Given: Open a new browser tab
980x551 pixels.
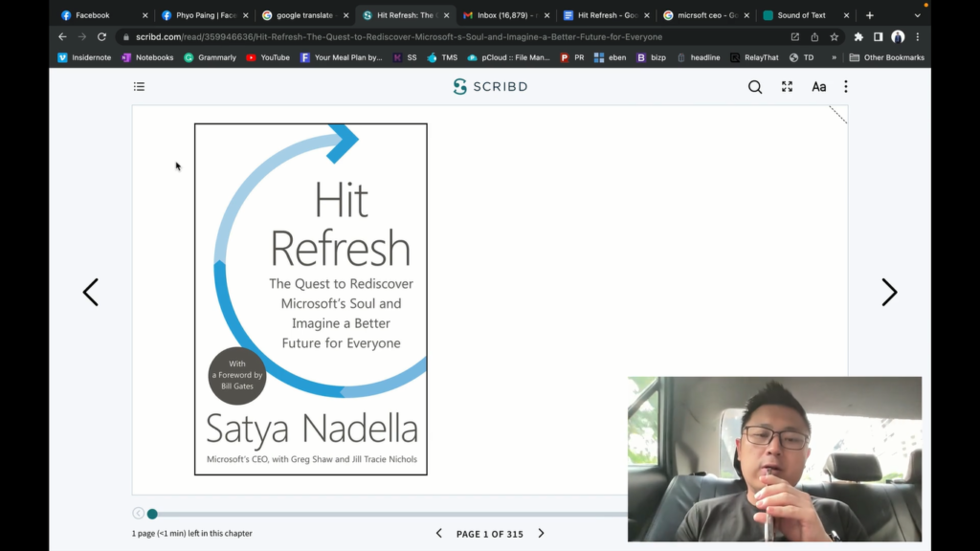Looking at the screenshot, I should pos(869,15).
